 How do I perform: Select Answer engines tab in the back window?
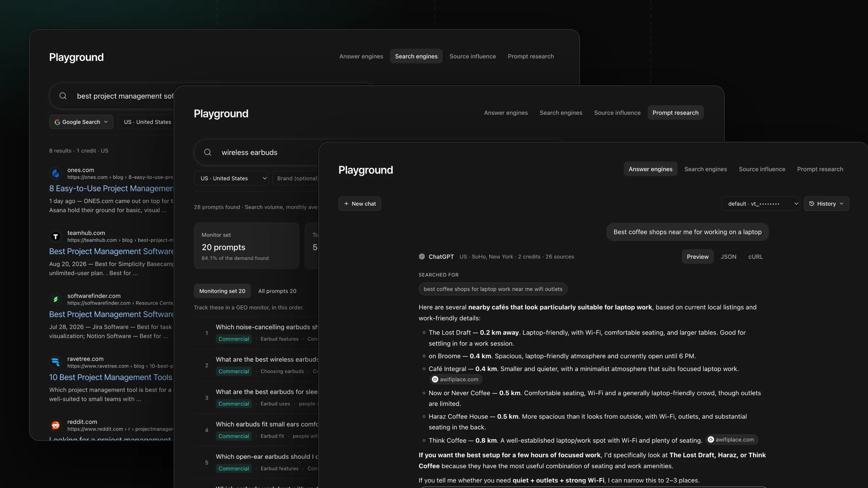click(361, 56)
